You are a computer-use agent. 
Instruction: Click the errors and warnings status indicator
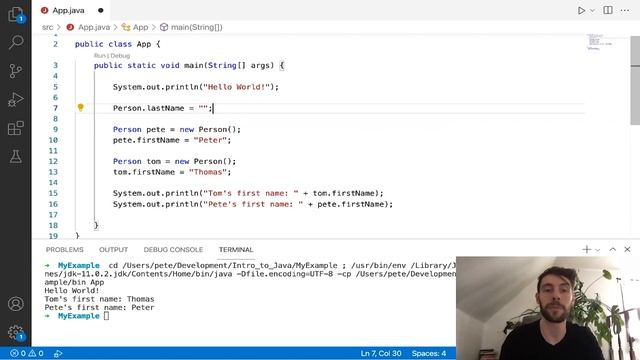[x=27, y=353]
